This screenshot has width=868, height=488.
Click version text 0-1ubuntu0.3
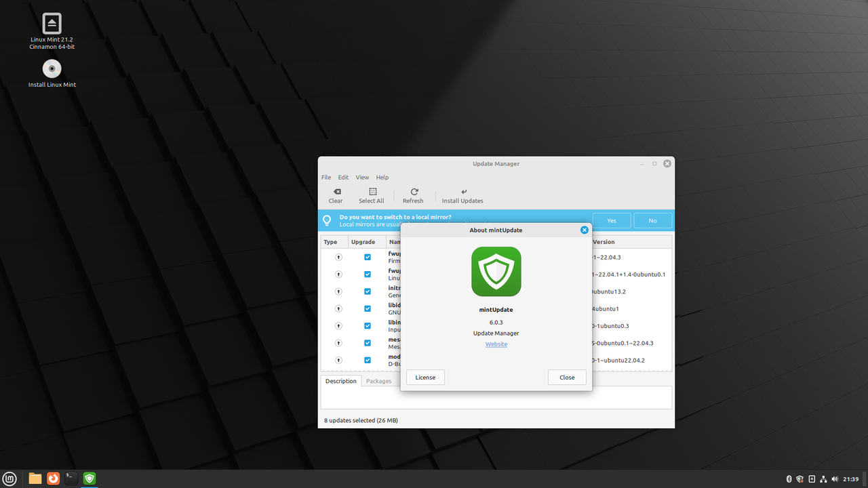(611, 325)
